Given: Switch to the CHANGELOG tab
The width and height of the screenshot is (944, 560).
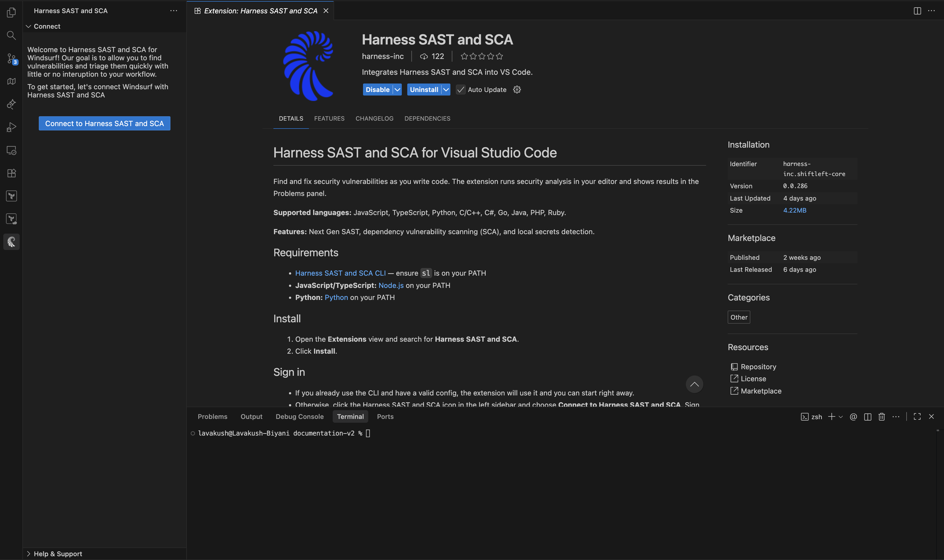Looking at the screenshot, I should click(374, 118).
